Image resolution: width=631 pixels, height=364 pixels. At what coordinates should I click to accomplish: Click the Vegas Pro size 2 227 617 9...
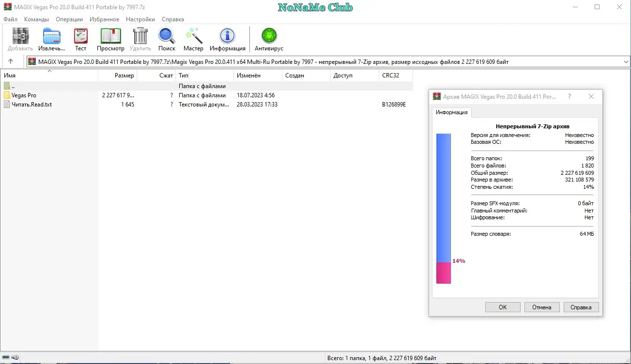[x=118, y=95]
